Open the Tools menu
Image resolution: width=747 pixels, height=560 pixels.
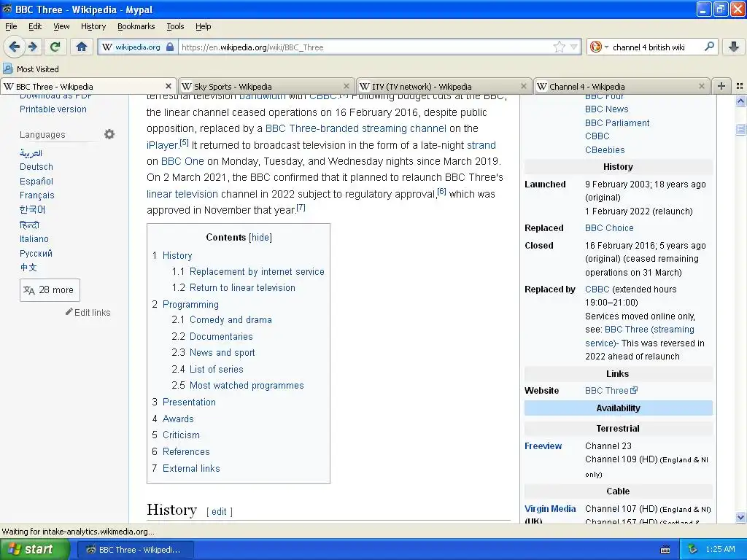pyautogui.click(x=175, y=26)
